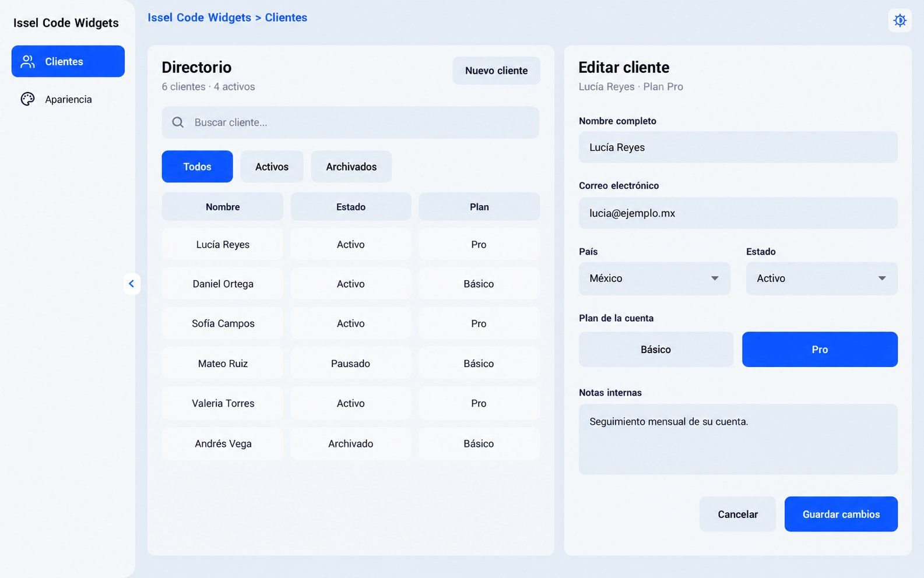Open the País dropdown showing México
The width and height of the screenshot is (924, 578).
654,279
